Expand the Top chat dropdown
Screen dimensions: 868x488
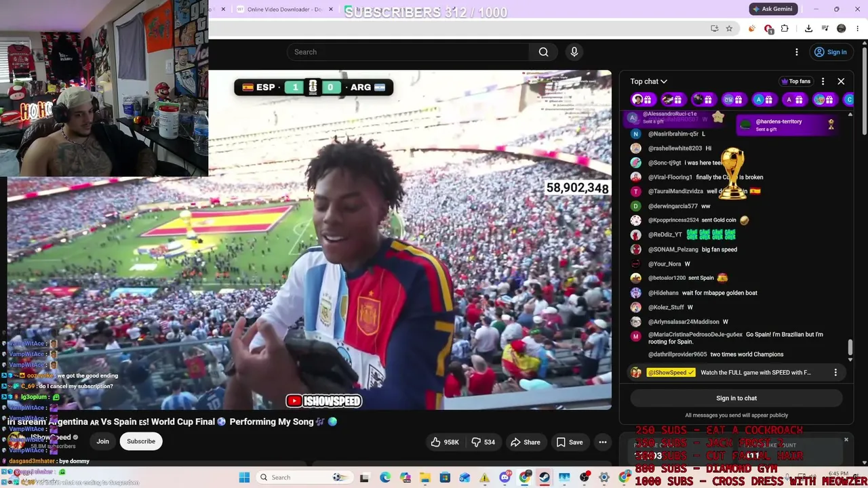tap(648, 81)
